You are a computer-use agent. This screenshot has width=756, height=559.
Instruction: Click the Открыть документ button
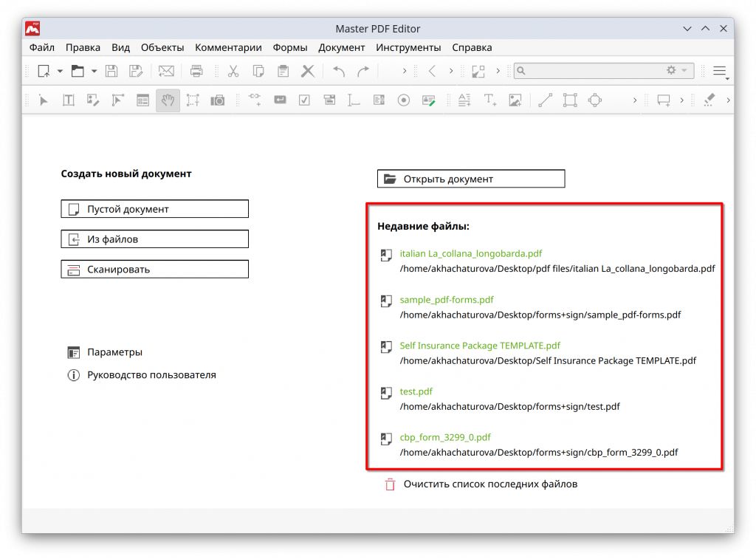pos(471,179)
